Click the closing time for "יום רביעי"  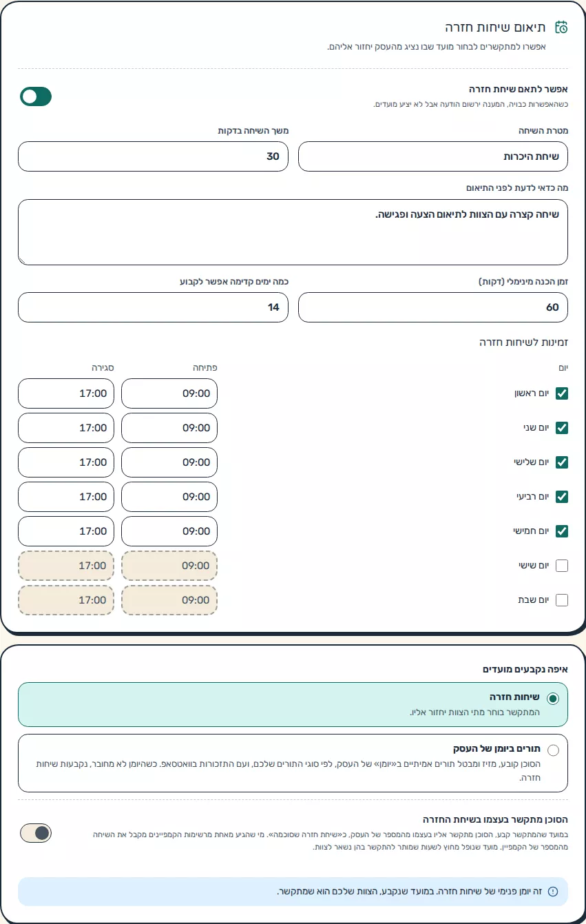pos(66,497)
